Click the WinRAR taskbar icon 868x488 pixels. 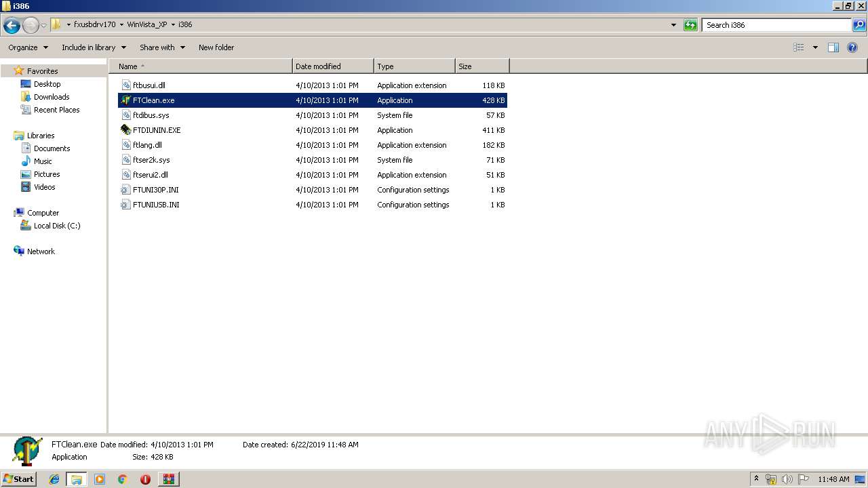(x=169, y=479)
